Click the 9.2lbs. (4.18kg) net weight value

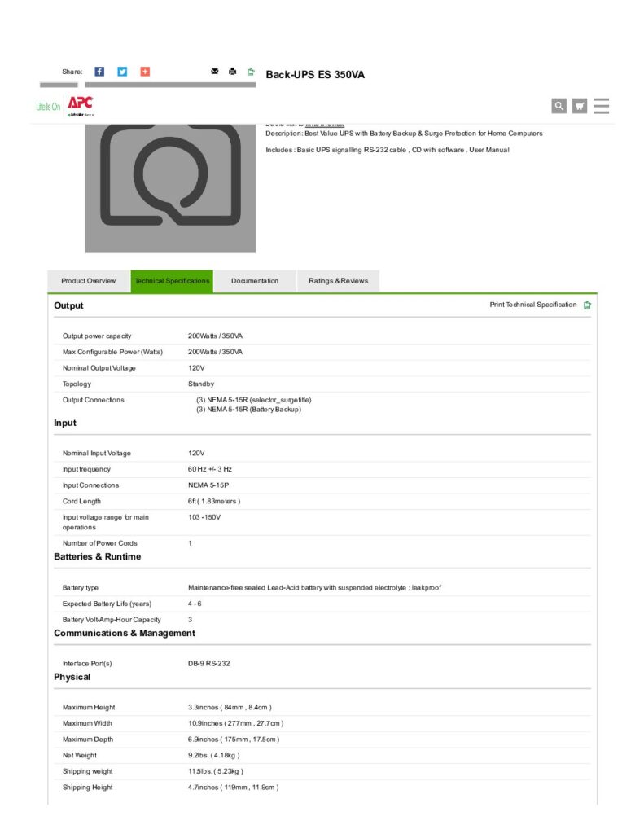[x=214, y=755]
